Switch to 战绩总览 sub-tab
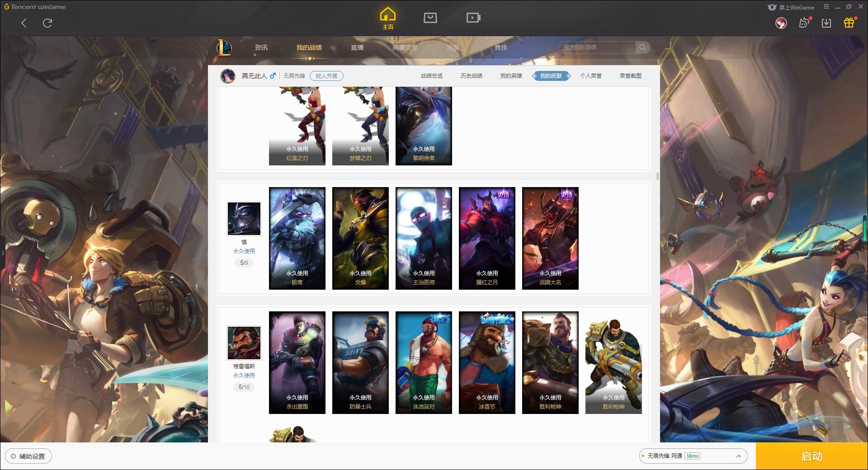This screenshot has height=470, width=868. tap(432, 76)
